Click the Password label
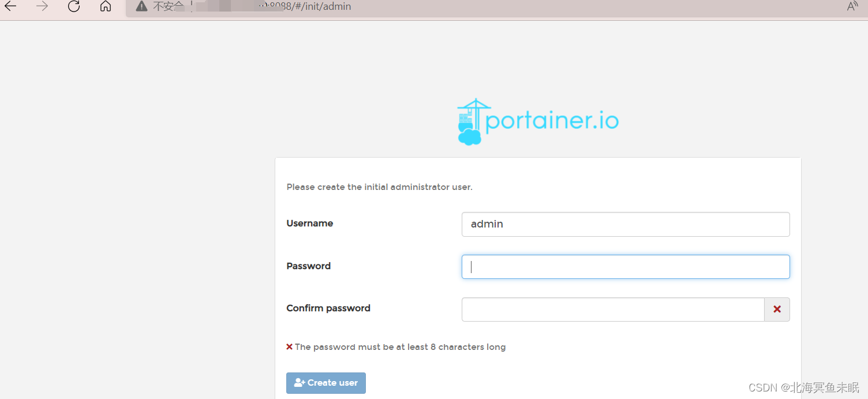 coord(309,266)
